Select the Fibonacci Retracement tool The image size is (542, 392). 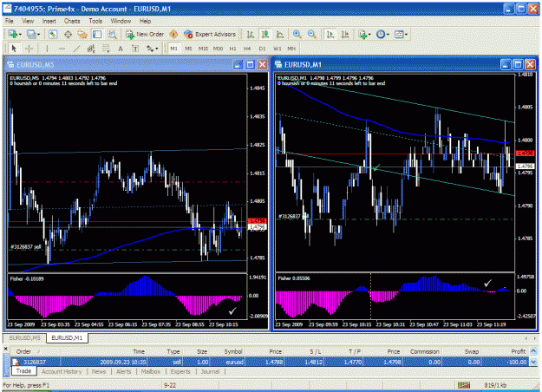click(106, 49)
